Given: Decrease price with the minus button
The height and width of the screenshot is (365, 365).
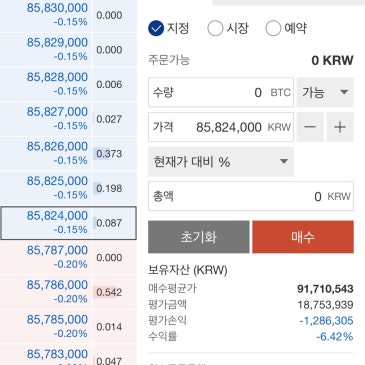Looking at the screenshot, I should coord(310,127).
